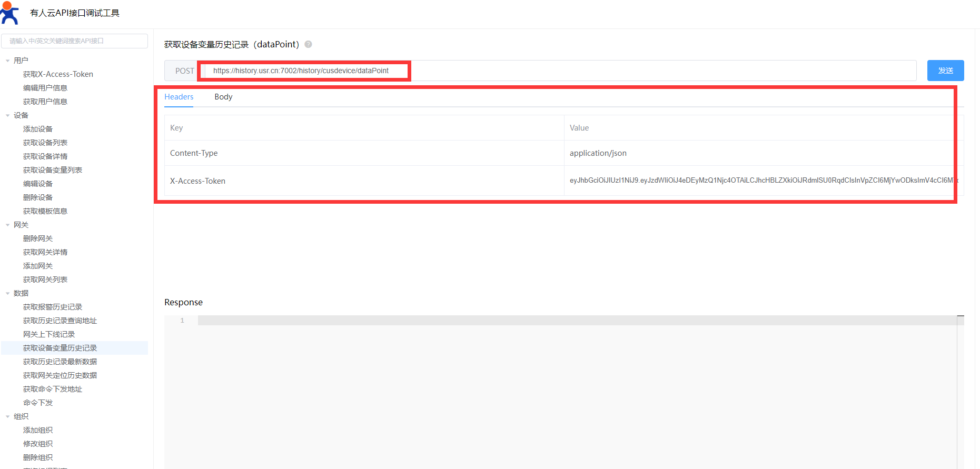
Task: Switch to the Body tab
Action: pyautogui.click(x=223, y=97)
